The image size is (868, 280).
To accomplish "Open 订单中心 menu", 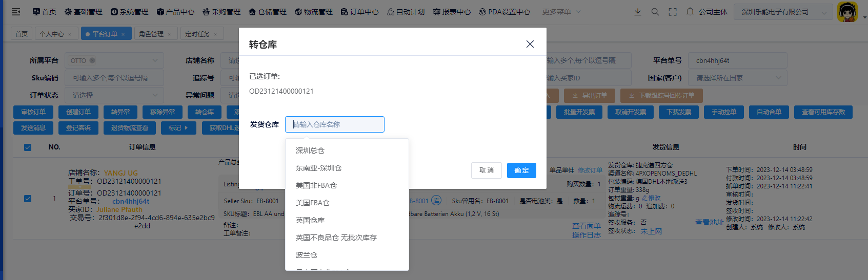I will pos(360,12).
